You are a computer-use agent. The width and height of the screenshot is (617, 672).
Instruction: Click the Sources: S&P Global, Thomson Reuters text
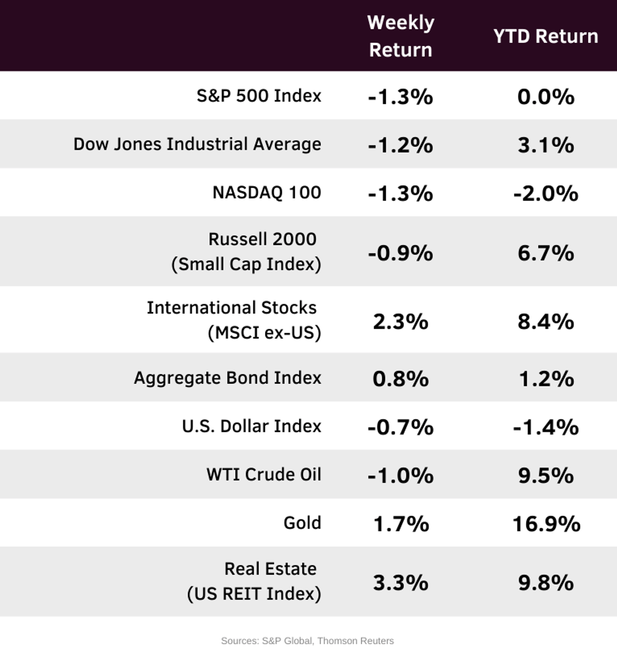point(307,641)
